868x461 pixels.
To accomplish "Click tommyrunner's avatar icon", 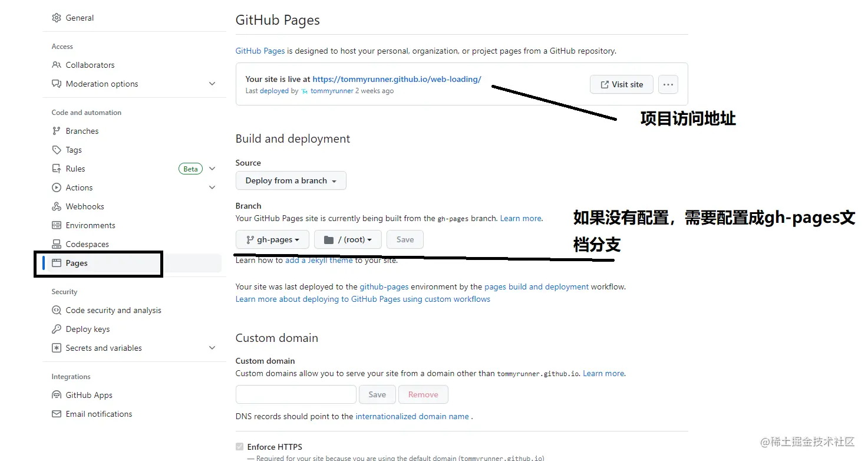I will (305, 91).
